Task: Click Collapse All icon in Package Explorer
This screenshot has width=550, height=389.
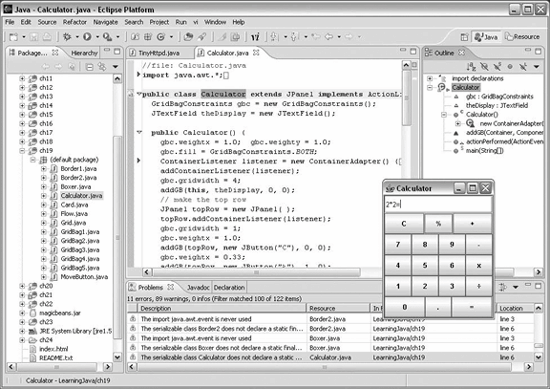Action: point(89,67)
